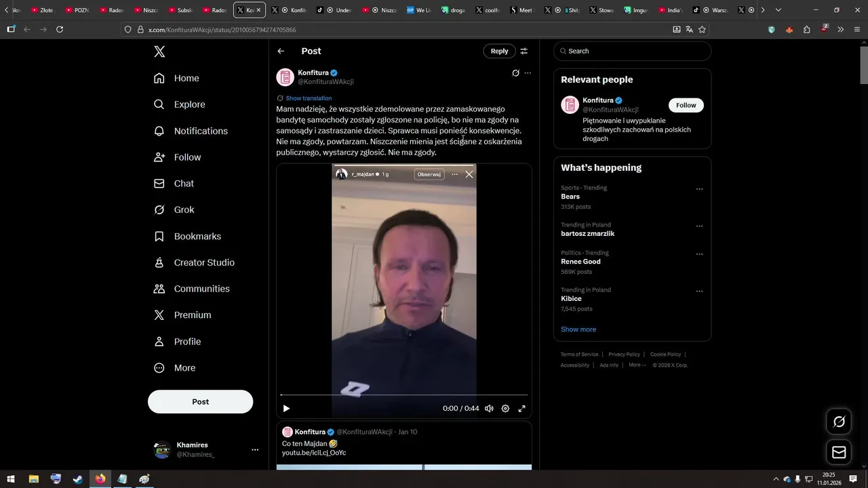The width and height of the screenshot is (868, 488).
Task: Expand footer More dropdown
Action: (637, 365)
